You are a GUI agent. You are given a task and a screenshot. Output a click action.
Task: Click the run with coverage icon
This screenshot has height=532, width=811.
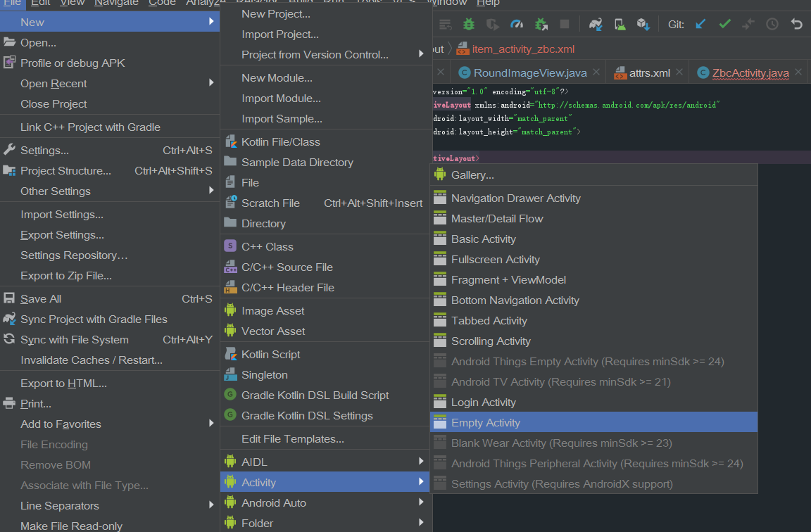click(x=492, y=24)
